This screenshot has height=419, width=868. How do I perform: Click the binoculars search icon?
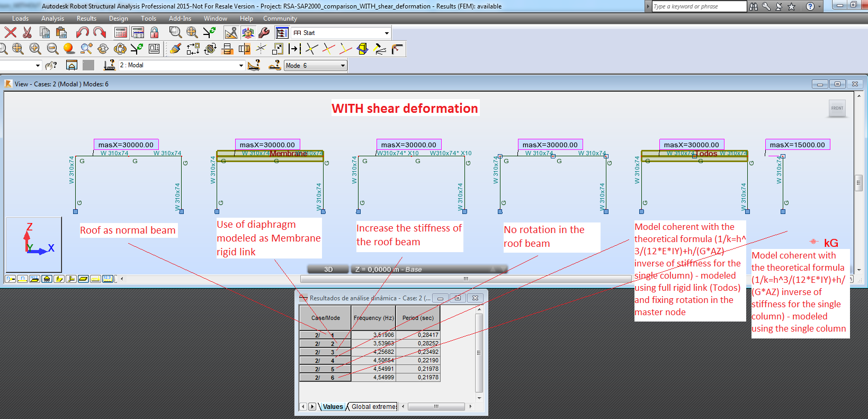[x=754, y=6]
